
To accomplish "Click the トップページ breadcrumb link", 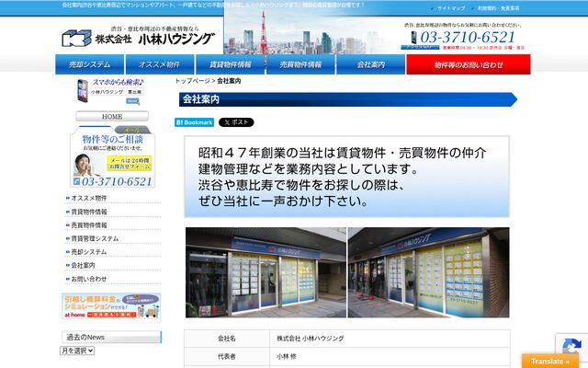I will (192, 81).
